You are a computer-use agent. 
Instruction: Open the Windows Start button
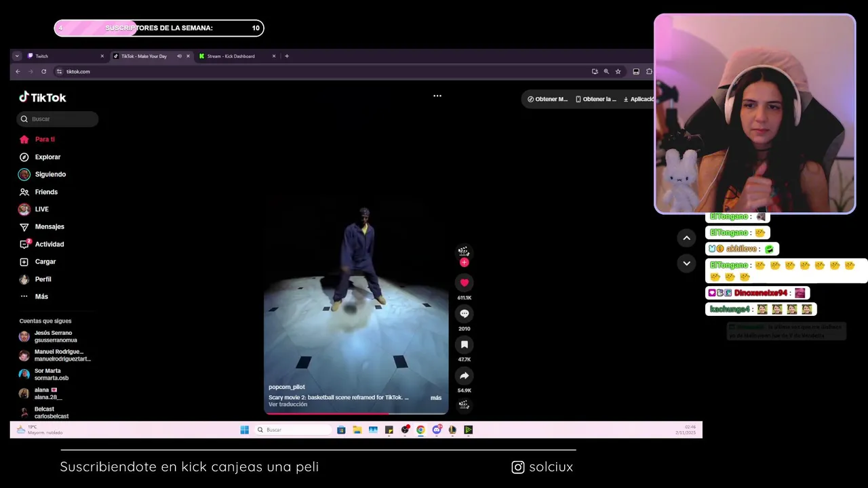[x=244, y=430]
